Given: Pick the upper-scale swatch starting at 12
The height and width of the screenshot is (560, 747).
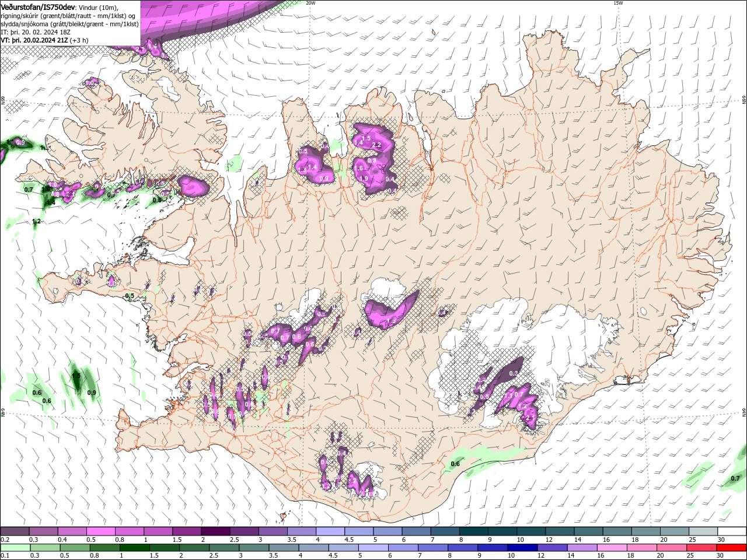Looking at the screenshot, I should (x=559, y=531).
